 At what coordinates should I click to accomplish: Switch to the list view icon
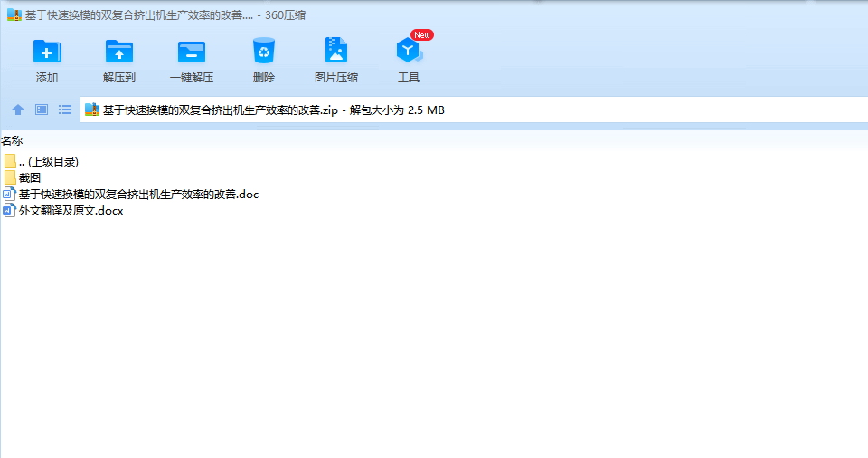(x=65, y=110)
